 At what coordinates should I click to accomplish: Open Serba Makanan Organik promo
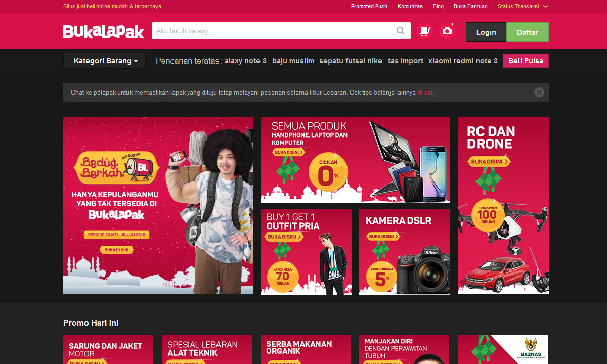pyautogui.click(x=306, y=349)
